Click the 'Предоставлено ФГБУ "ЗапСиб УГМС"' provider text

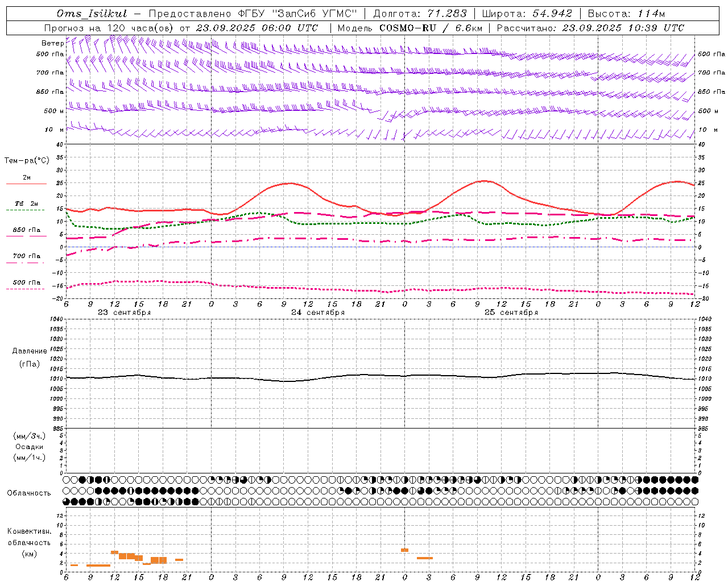point(253,14)
